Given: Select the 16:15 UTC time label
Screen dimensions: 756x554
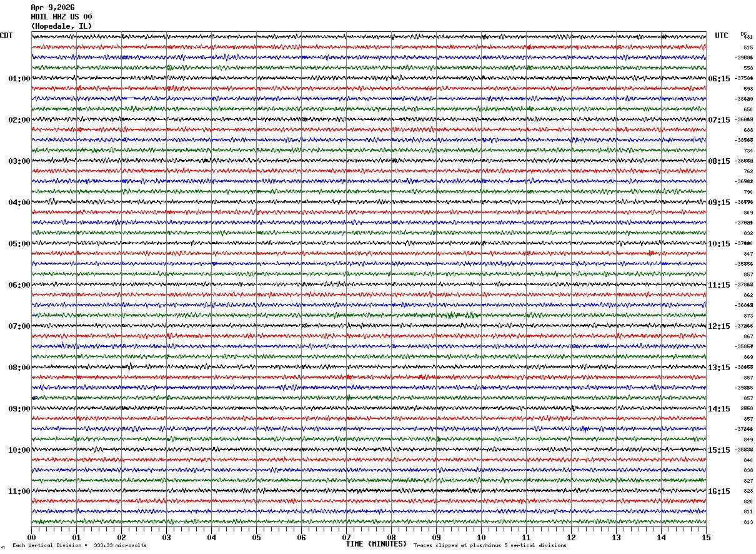Looking at the screenshot, I should 719,491.
